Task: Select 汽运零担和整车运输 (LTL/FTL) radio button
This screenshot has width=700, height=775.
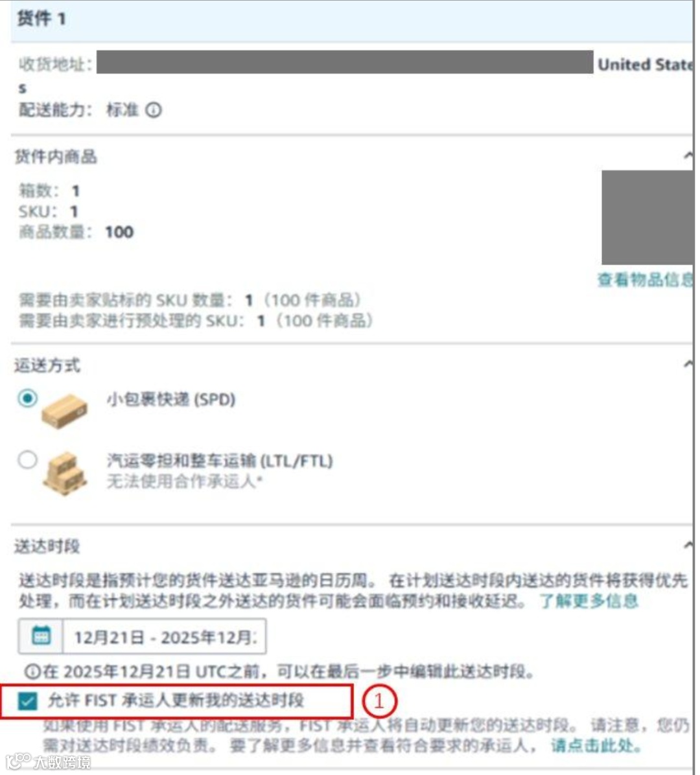Action: [x=27, y=461]
